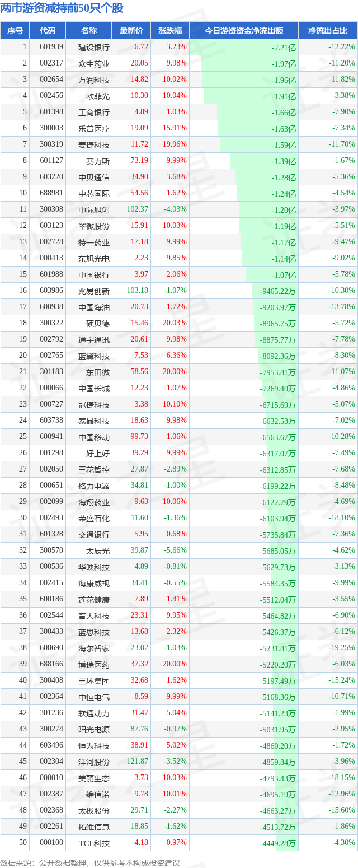Select stock name 中际旭创
Image resolution: width=358 pixels, height=868 pixels.
tap(94, 210)
